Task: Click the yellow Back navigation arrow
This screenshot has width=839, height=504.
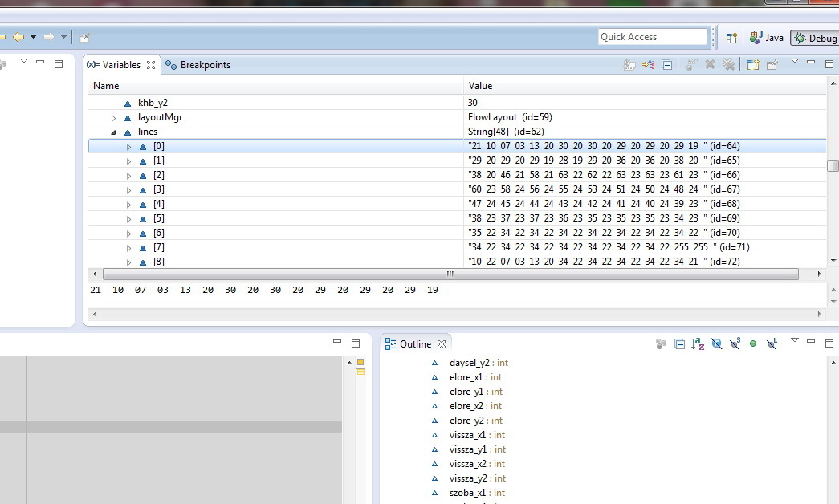Action: click(18, 37)
